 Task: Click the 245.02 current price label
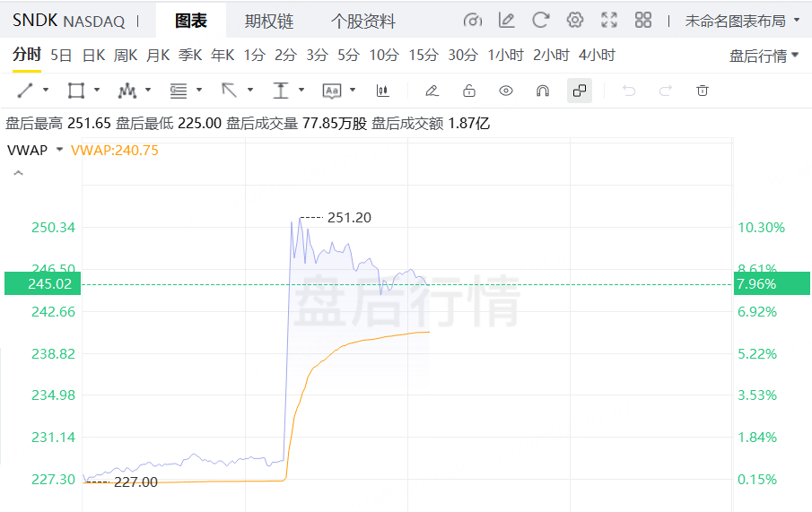(x=42, y=283)
